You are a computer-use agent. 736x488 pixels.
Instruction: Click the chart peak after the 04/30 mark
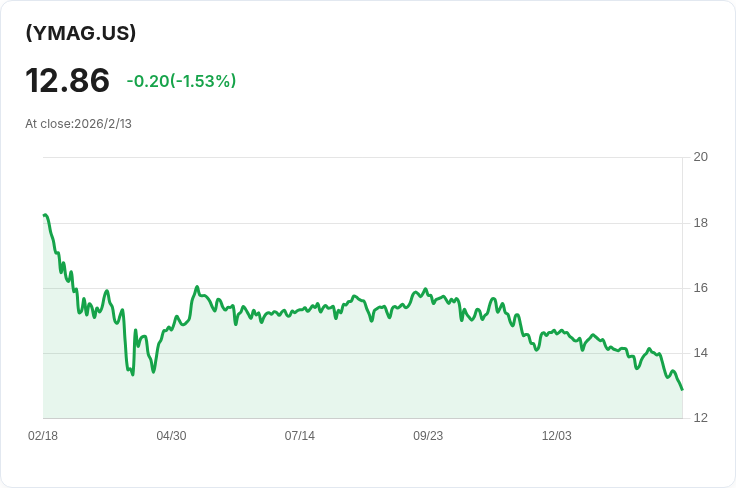point(197,287)
